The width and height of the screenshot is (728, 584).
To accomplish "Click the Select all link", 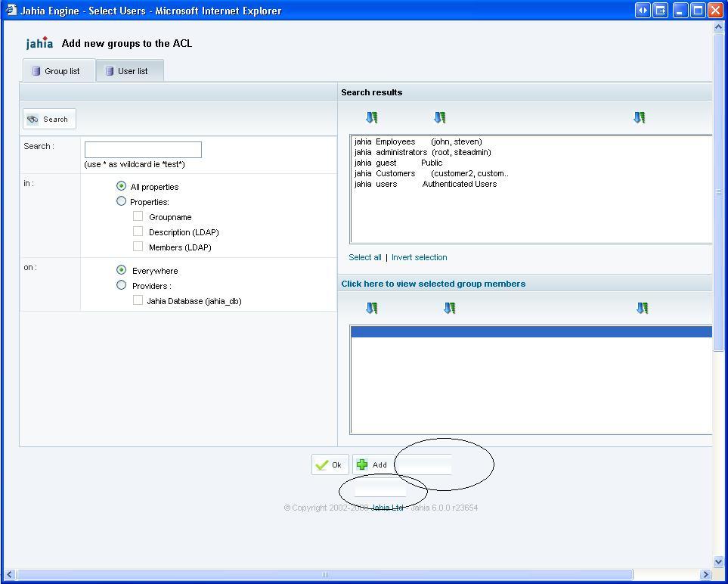I will pyautogui.click(x=365, y=257).
